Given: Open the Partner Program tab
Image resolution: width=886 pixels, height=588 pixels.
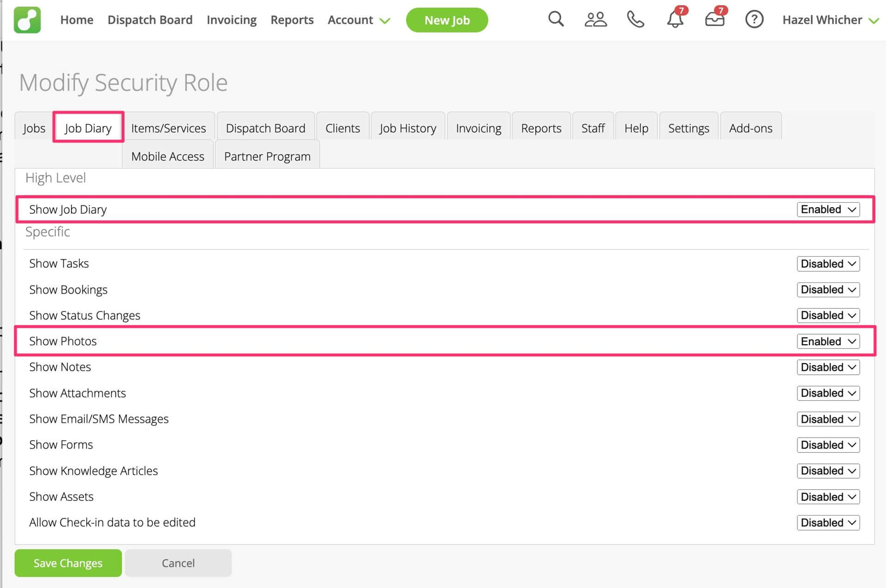Looking at the screenshot, I should coord(267,156).
